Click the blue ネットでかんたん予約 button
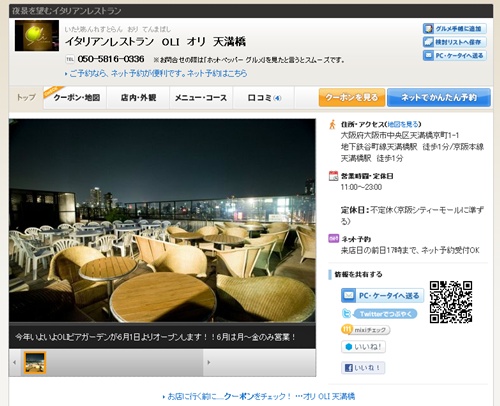This screenshot has width=500, height=406. (439, 97)
